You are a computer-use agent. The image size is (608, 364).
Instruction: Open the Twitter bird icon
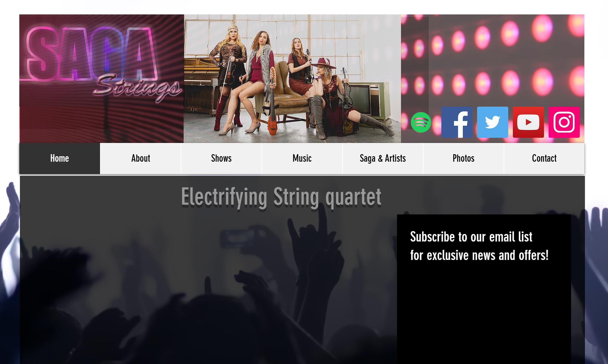493,122
